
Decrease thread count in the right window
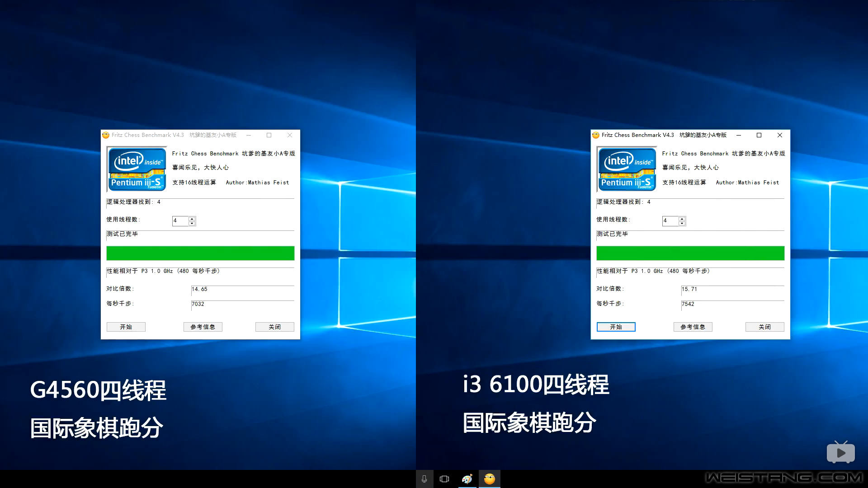point(682,223)
